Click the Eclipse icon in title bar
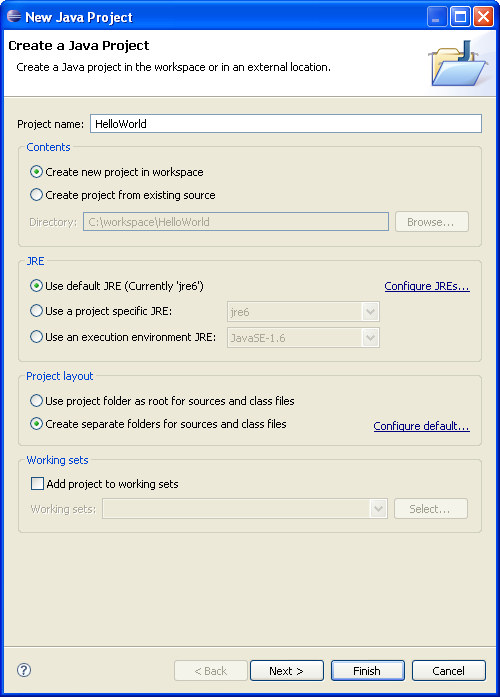The height and width of the screenshot is (697, 500). [14, 16]
